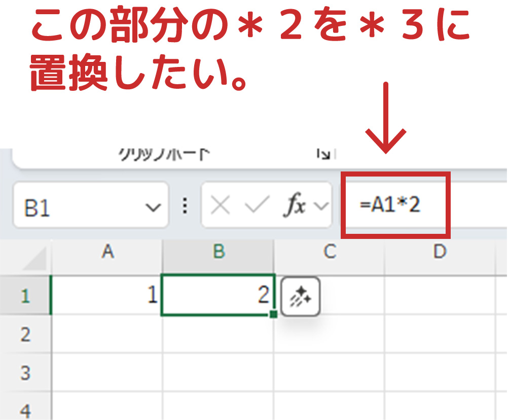Viewport: 508px width, 420px height.
Task: Open Insert Function with the fx icon
Action: coord(293,206)
